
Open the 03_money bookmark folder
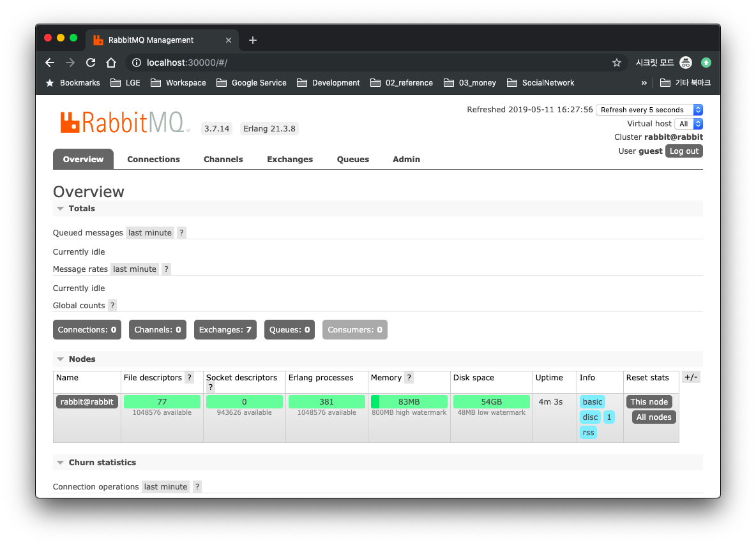click(469, 83)
